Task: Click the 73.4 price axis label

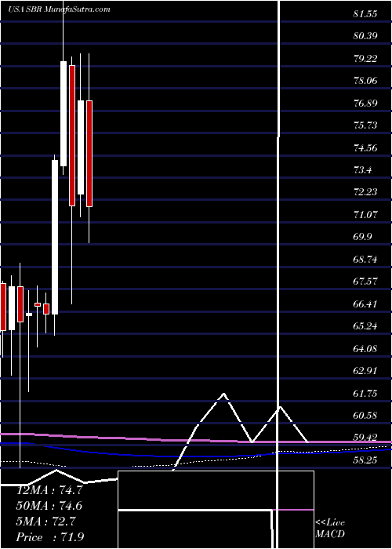Action: (x=362, y=170)
